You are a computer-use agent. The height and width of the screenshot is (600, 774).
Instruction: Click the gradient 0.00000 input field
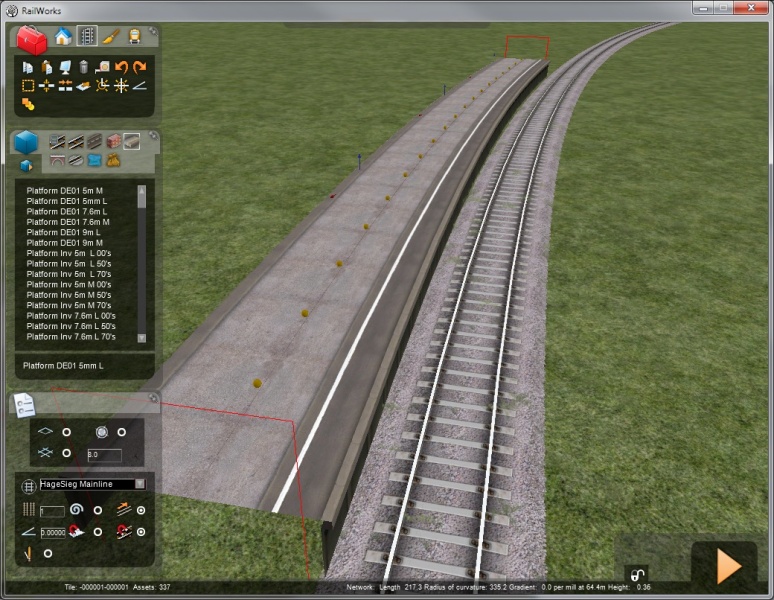53,533
